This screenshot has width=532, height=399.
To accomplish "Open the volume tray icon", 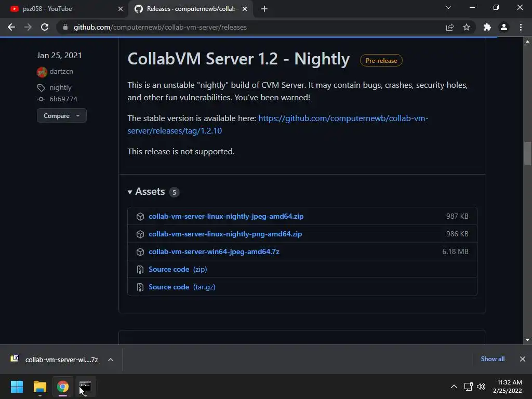I will 481,387.
